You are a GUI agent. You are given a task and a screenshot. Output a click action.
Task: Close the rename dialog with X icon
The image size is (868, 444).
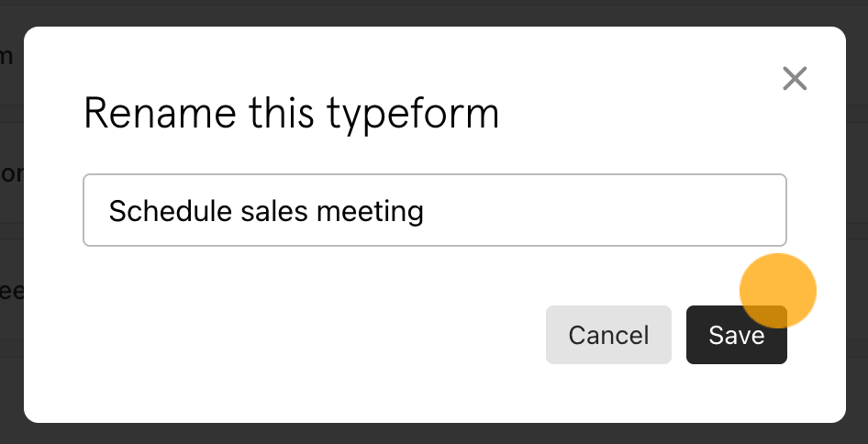tap(795, 79)
